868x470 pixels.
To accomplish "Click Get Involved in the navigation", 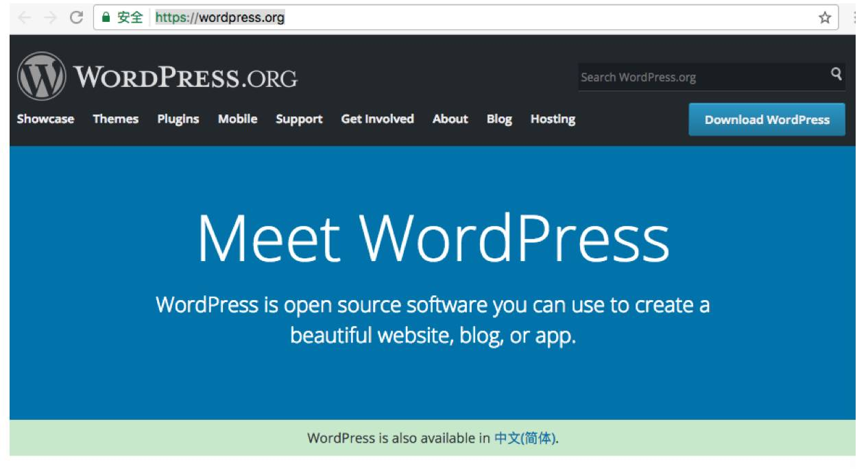I will pyautogui.click(x=378, y=119).
